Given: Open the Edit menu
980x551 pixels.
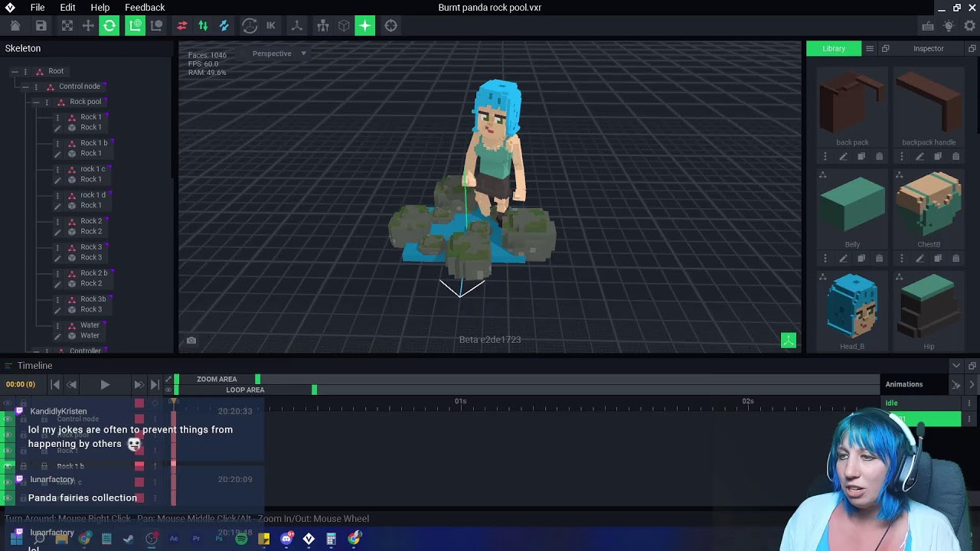Looking at the screenshot, I should coord(67,8).
